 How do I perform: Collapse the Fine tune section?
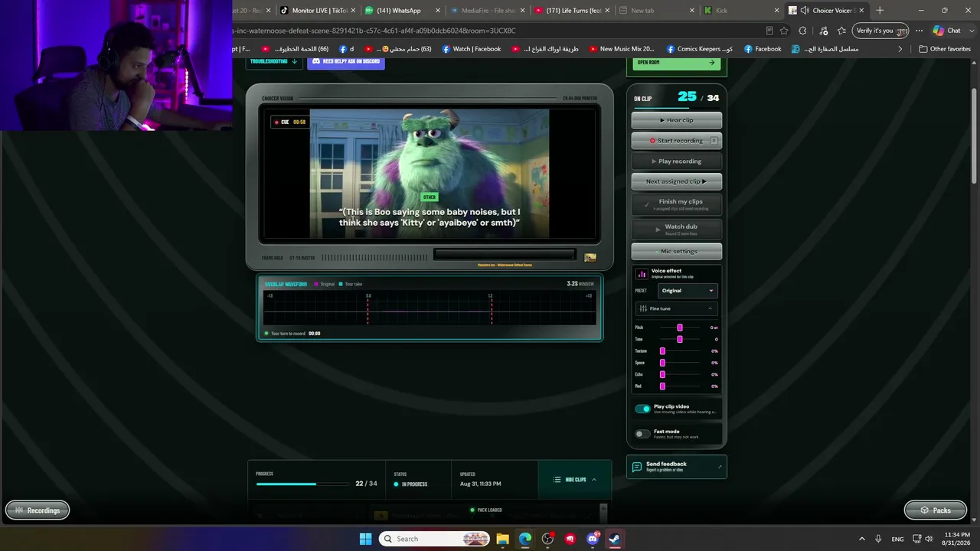click(x=677, y=308)
